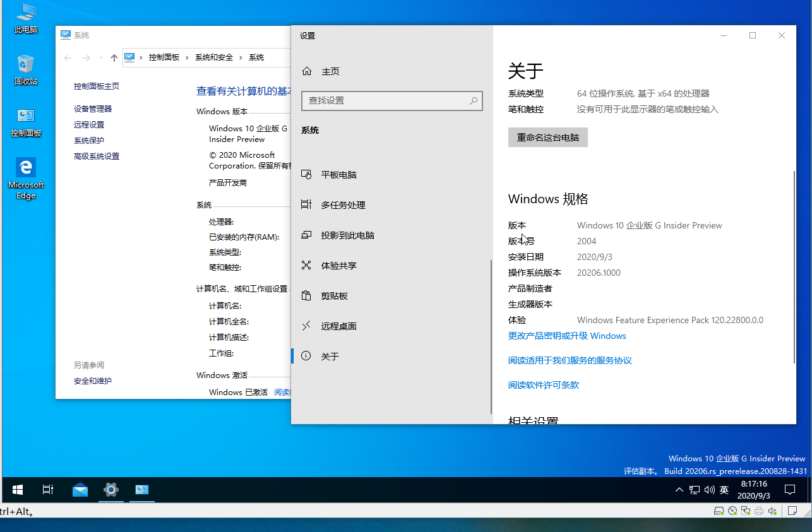812x532 pixels.
Task: Click the VM message log note icon
Action: [792, 511]
